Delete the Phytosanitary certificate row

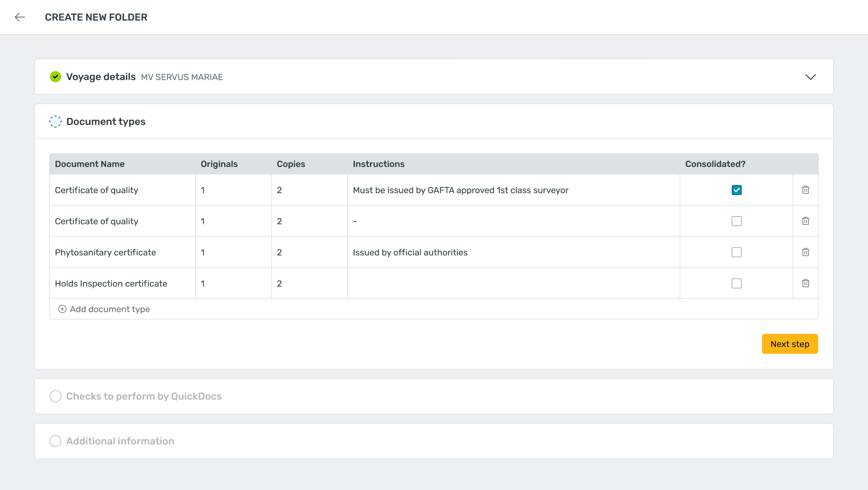pos(805,252)
